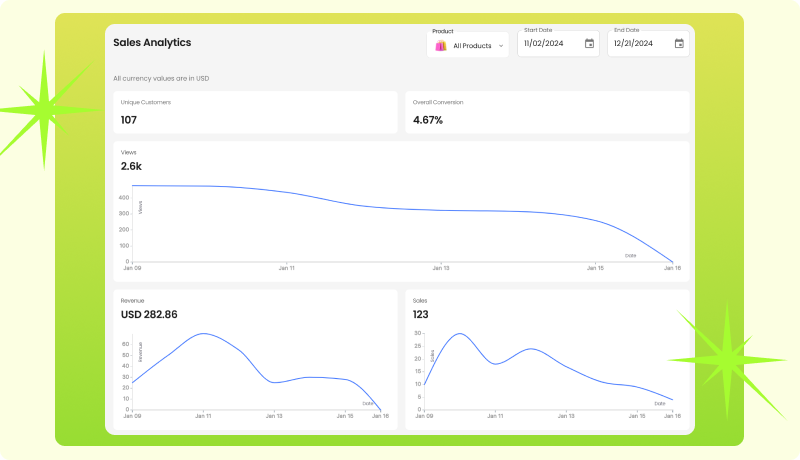Click the pink shopping bags product icon
The height and width of the screenshot is (460, 800).
(x=440, y=46)
